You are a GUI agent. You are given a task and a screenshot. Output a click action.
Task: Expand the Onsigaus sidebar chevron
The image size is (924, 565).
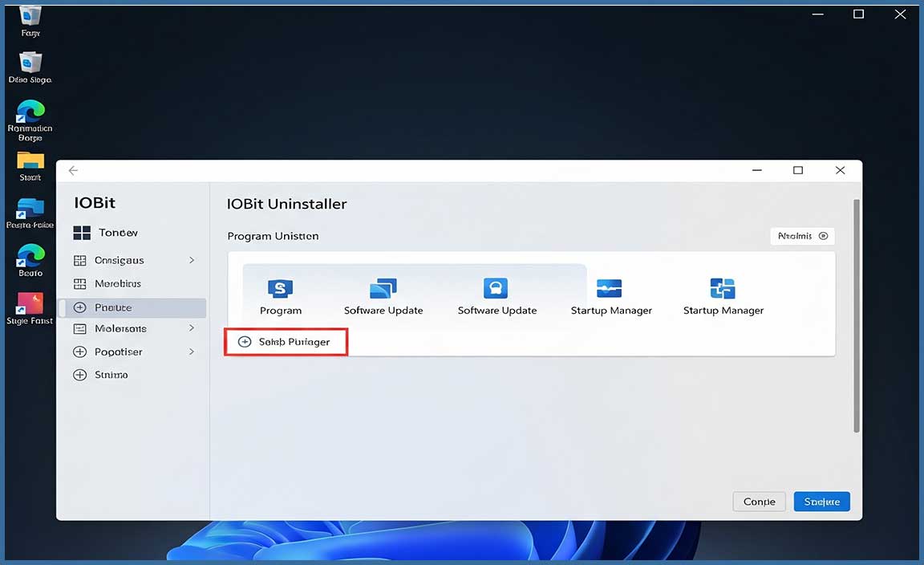192,260
